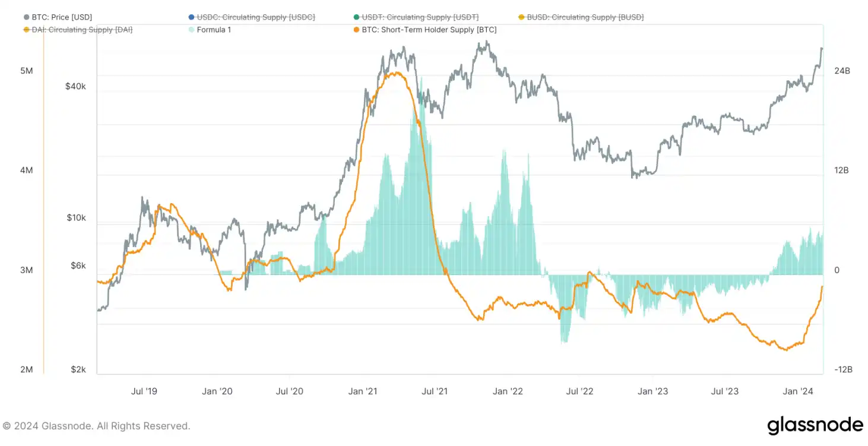868x446 pixels.
Task: Click the $2k price axis label
Action: pos(78,369)
